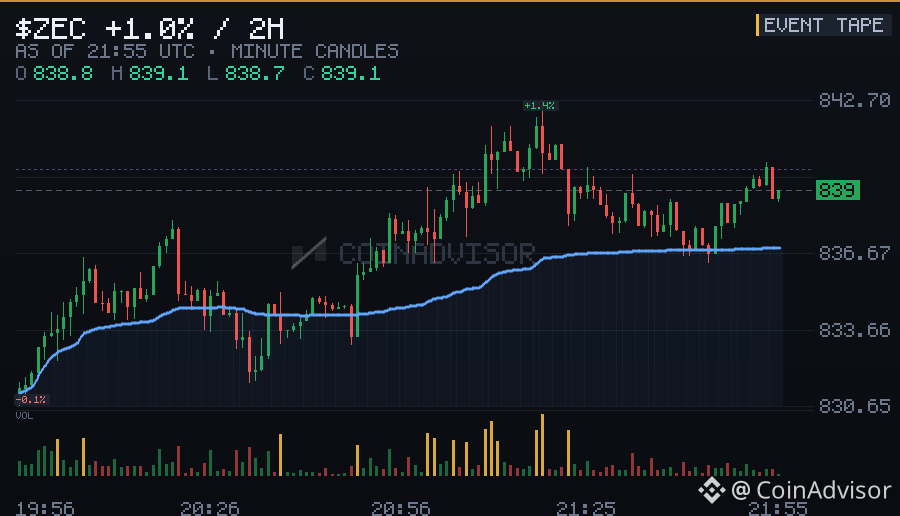The width and height of the screenshot is (900, 516).
Task: Click the $ZEC +1.0% / 2H title
Action: pos(149,29)
